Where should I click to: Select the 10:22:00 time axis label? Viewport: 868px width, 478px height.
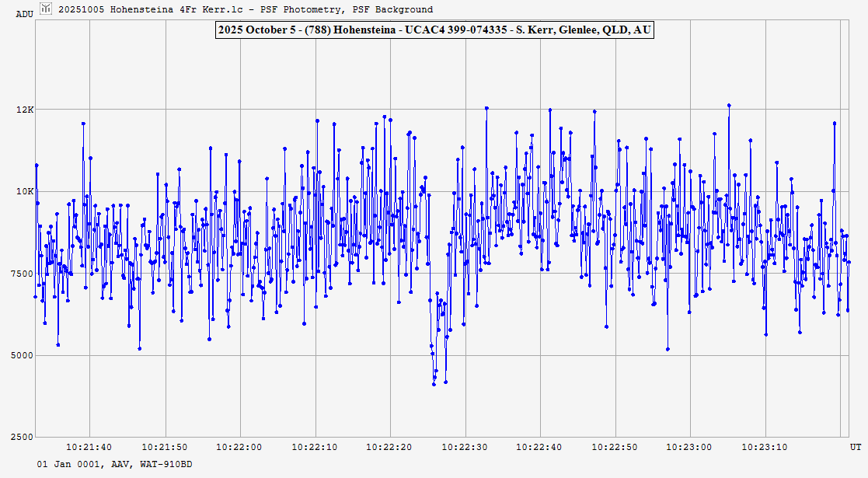[x=239, y=447]
